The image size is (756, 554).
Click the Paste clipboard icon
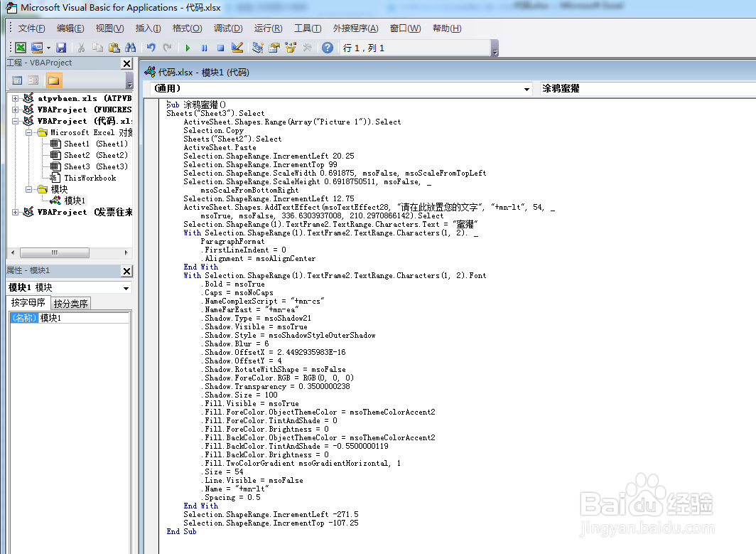[114, 48]
